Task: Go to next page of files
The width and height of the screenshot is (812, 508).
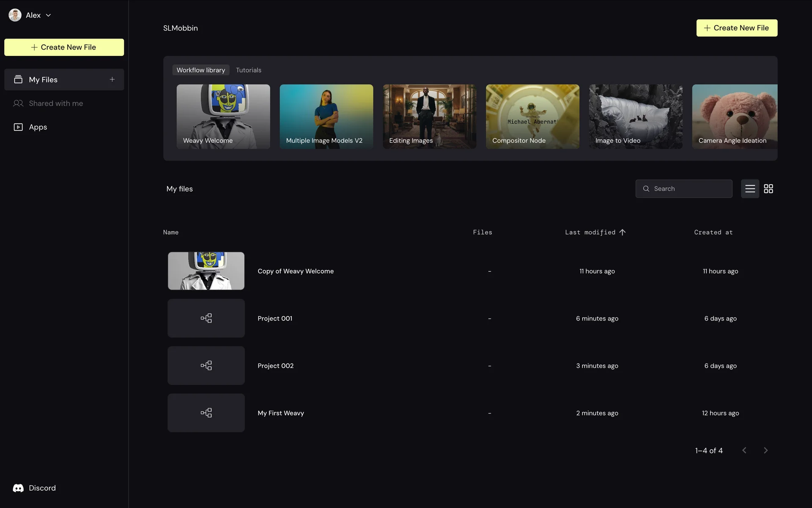Action: (765, 450)
